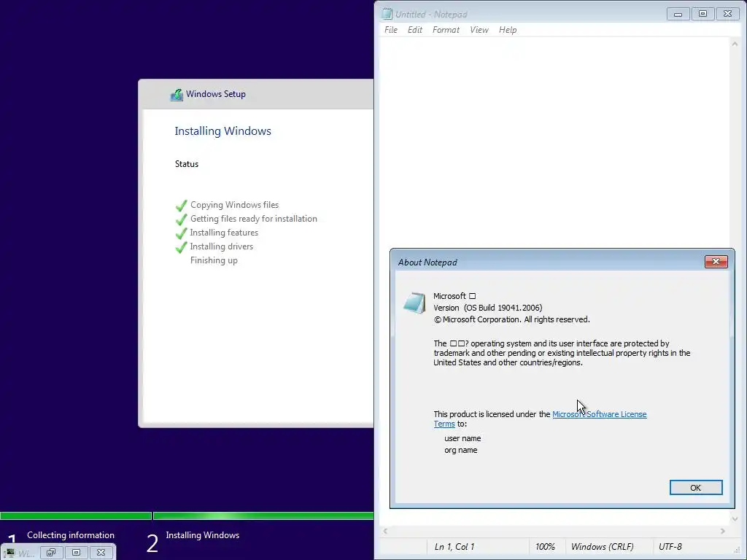This screenshot has width=747, height=560.
Task: Click the Installing Windows heading in Setup
Action: pos(223,131)
